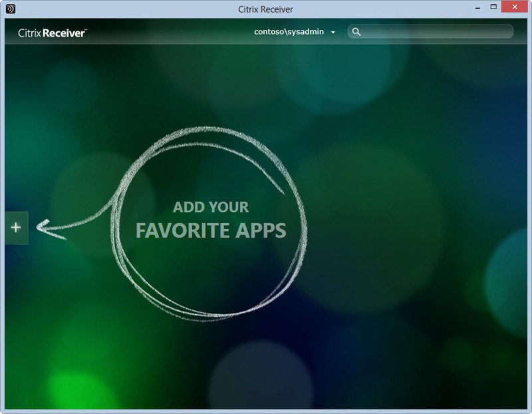This screenshot has width=532, height=414.
Task: Click the Citrix Receiver title bar text
Action: [265, 9]
